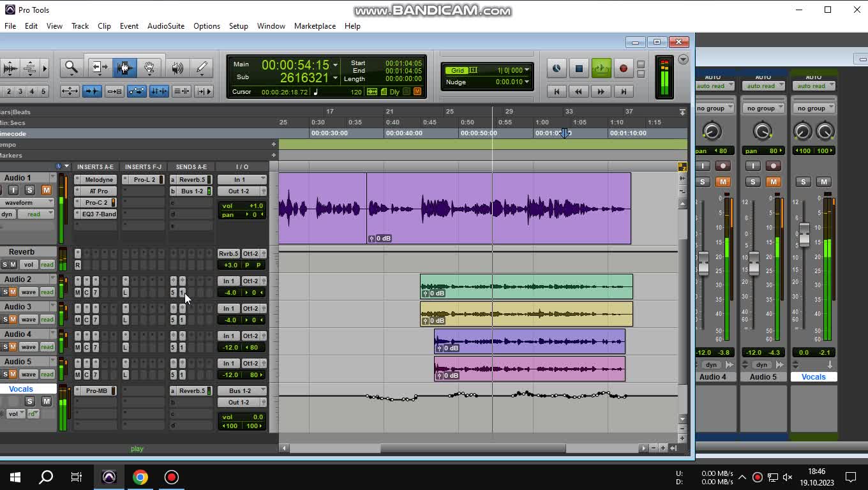This screenshot has width=868, height=490.
Task: Open Google Chrome from the taskbar
Action: click(x=140, y=477)
